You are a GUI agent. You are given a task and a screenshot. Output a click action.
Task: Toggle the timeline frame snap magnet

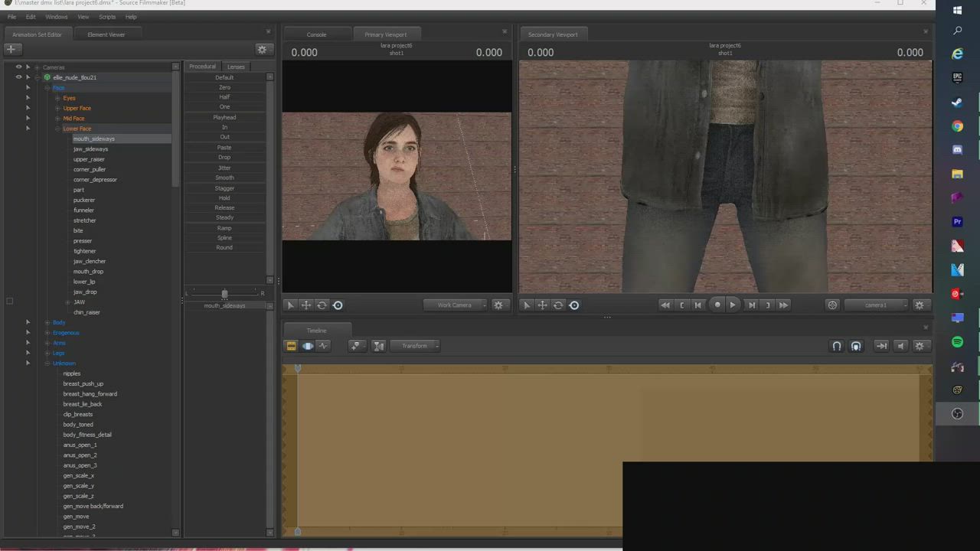(856, 346)
